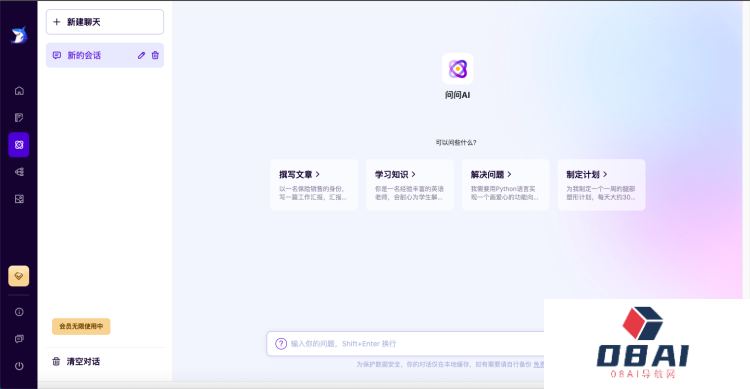Expand the chevron next to 解决问题
Image resolution: width=750 pixels, height=389 pixels.
click(x=509, y=175)
